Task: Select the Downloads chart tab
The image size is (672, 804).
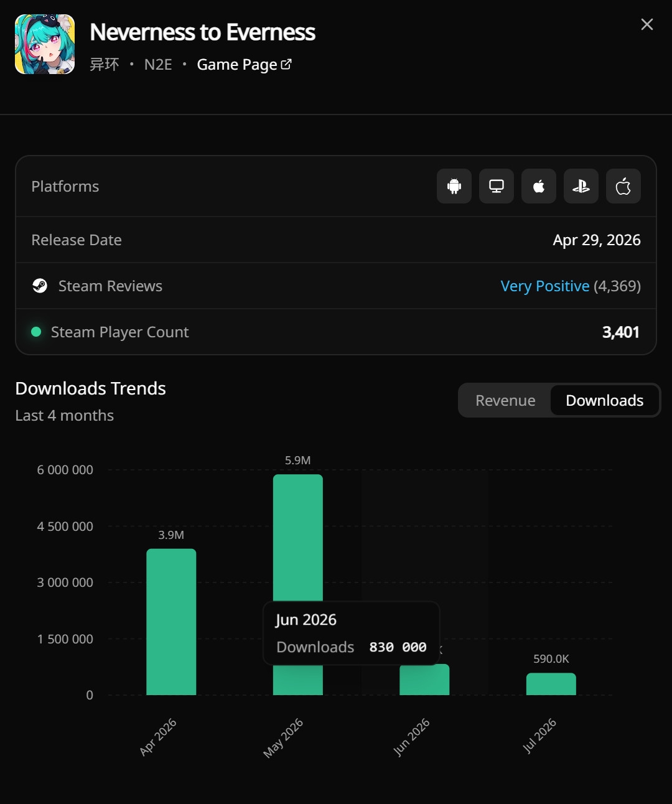Action: (x=605, y=400)
